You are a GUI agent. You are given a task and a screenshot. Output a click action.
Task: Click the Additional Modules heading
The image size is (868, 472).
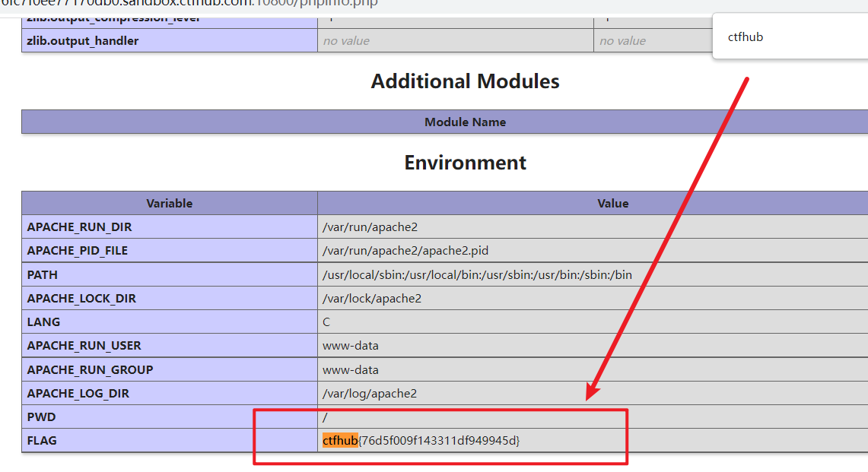[465, 81]
